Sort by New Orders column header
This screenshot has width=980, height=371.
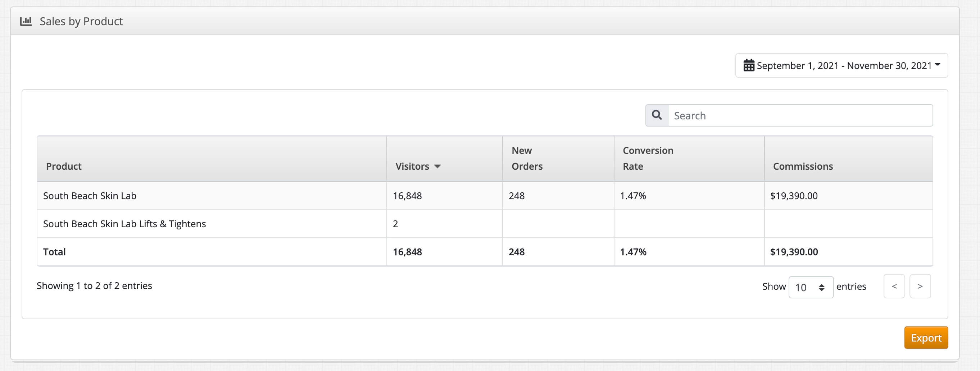558,159
